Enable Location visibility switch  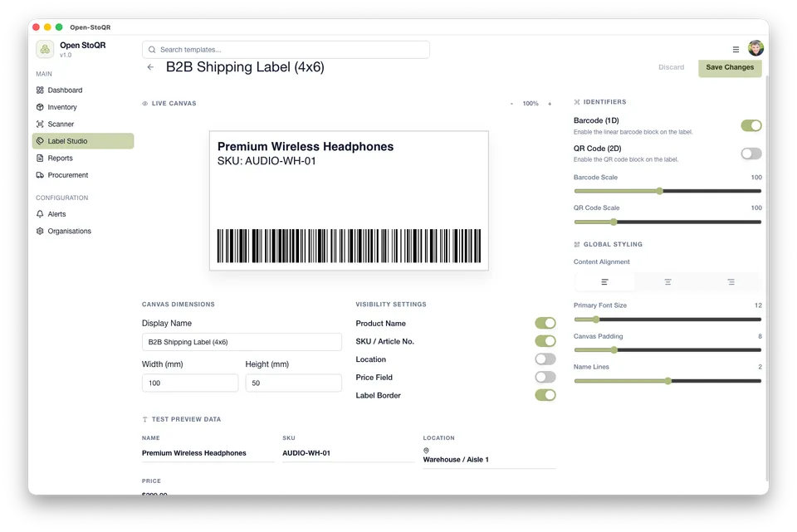[545, 359]
